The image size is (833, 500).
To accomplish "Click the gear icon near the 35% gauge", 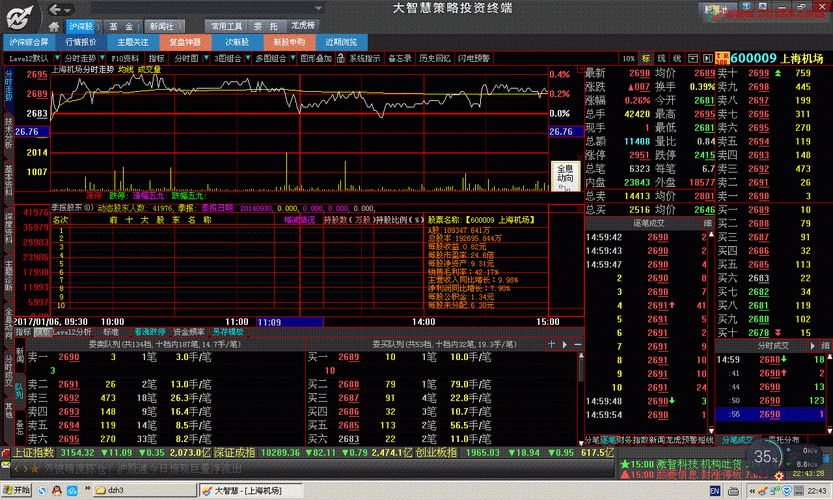I will pos(779,475).
